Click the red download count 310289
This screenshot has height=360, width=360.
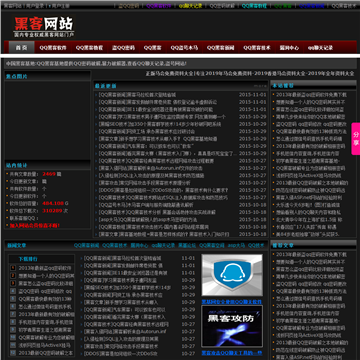point(52,211)
